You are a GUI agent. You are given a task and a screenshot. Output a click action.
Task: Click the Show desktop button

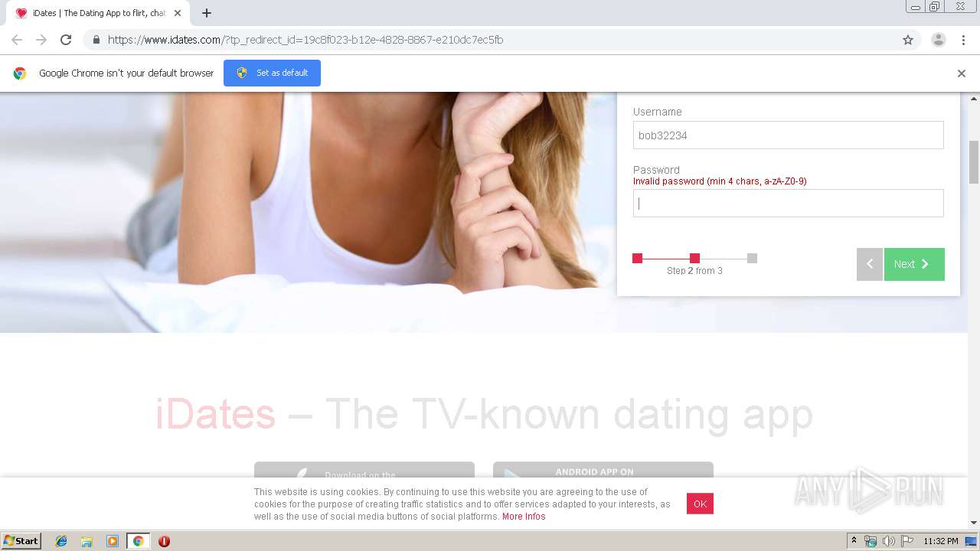tap(972, 541)
